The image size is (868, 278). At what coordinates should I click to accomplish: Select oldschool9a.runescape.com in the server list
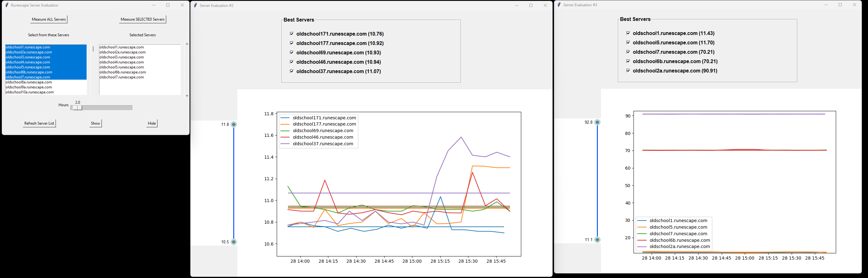pos(46,87)
